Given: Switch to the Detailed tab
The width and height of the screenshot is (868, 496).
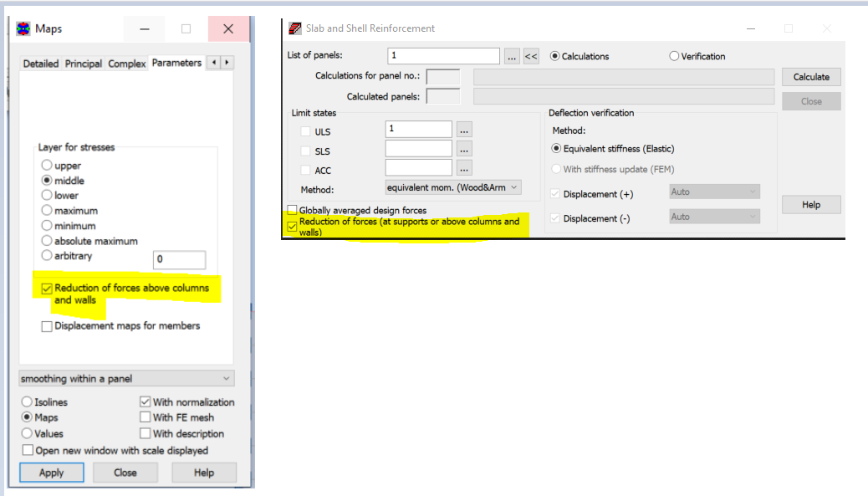Looking at the screenshot, I should (x=40, y=62).
